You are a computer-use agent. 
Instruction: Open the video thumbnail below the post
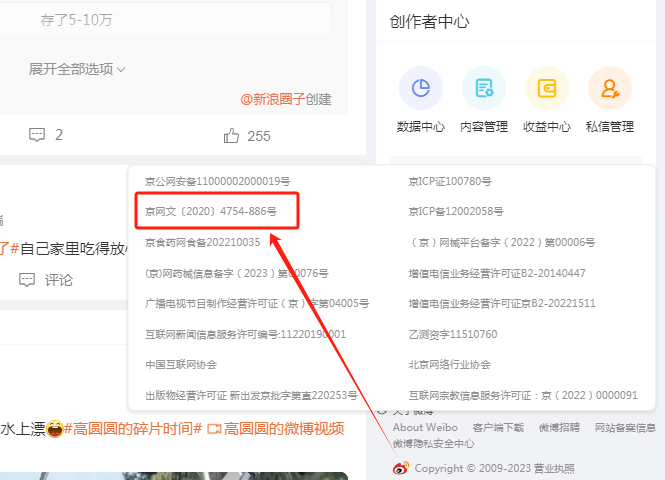pyautogui.click(x=174, y=476)
